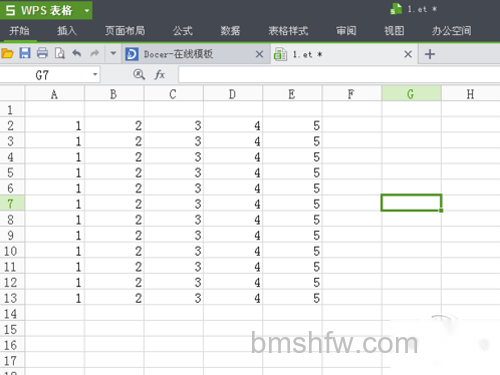500x375 pixels.
Task: Click empty cell A15
Action: (x=54, y=329)
